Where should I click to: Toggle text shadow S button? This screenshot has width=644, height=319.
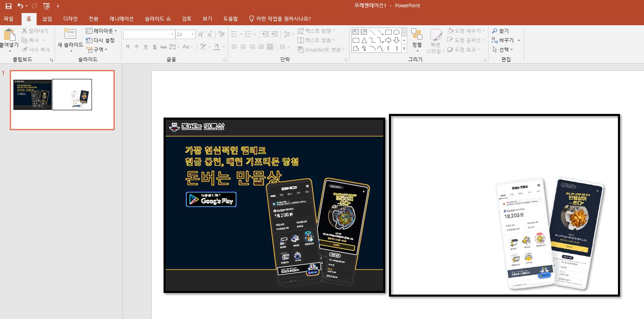[x=155, y=47]
